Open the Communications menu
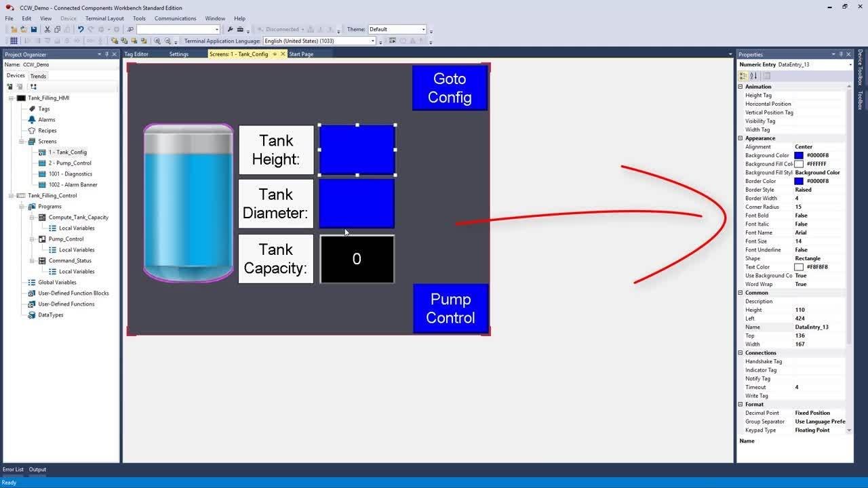Viewport: 868px width, 488px height. (176, 18)
